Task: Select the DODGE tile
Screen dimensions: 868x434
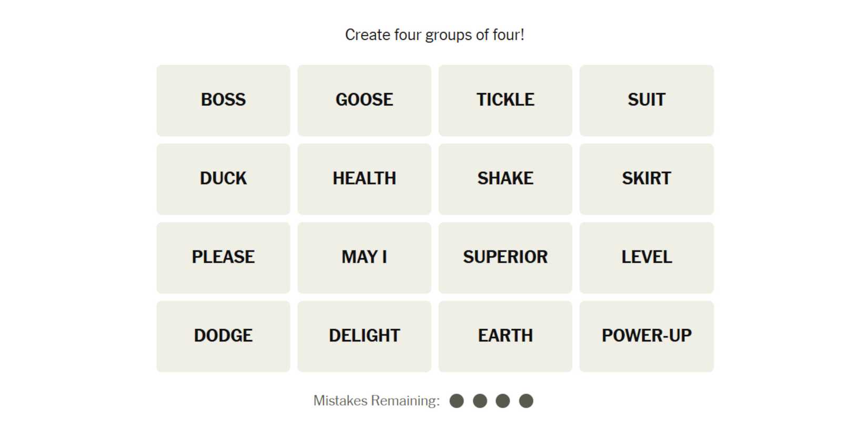Action: point(223,336)
